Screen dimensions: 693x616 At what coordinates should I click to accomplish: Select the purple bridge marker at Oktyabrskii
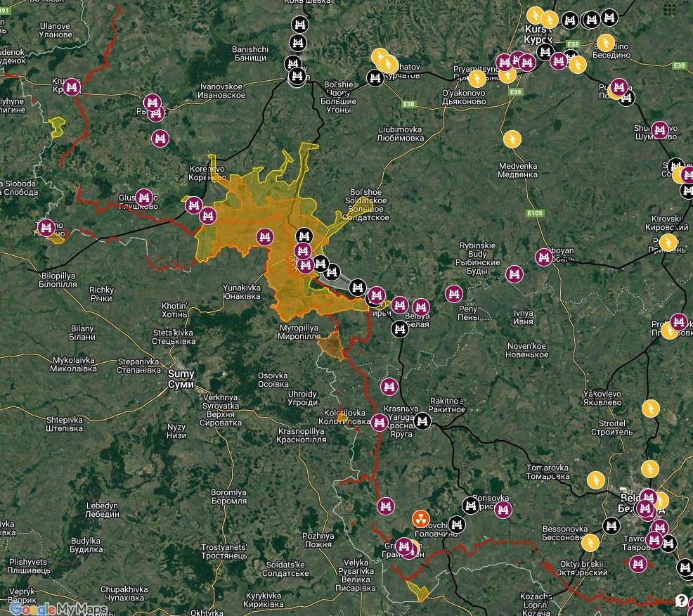tap(638, 564)
